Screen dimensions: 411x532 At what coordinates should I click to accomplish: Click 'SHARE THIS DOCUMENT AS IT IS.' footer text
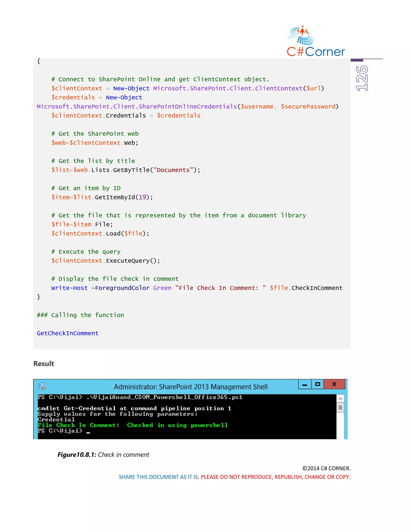159,477
